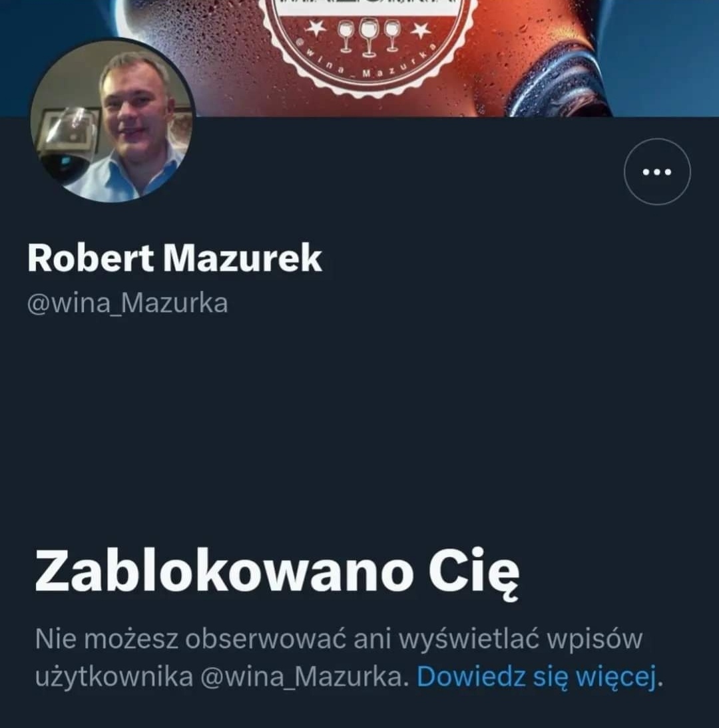Select the display name Robert Mazurek
Image resolution: width=719 pixels, height=728 pixels.
[174, 258]
